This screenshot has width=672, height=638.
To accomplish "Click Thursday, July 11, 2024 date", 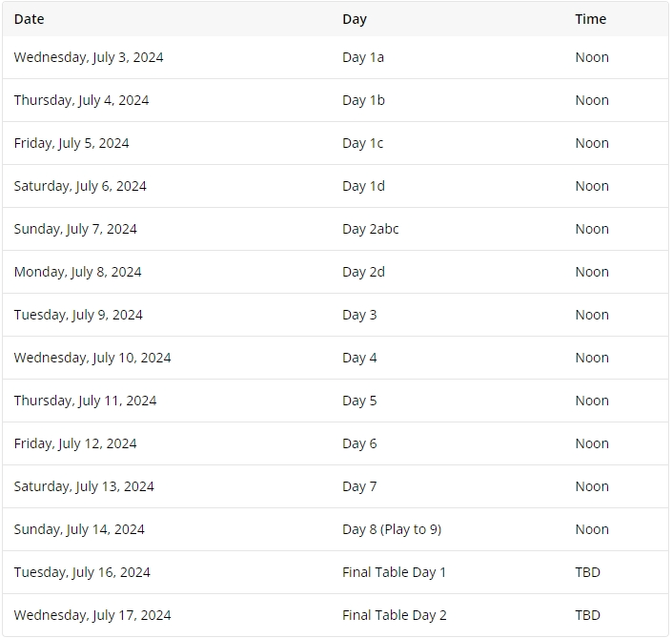I will 85,401.
